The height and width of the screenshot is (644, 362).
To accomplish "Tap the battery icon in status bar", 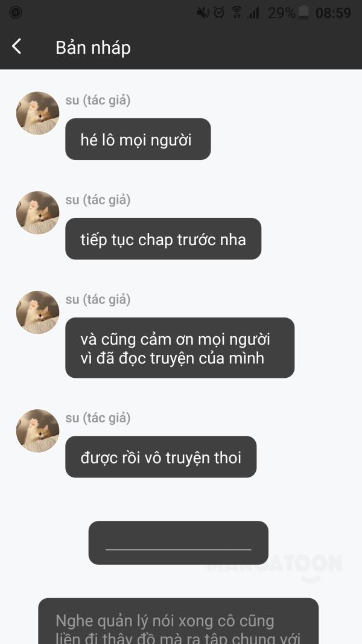I will point(303,13).
